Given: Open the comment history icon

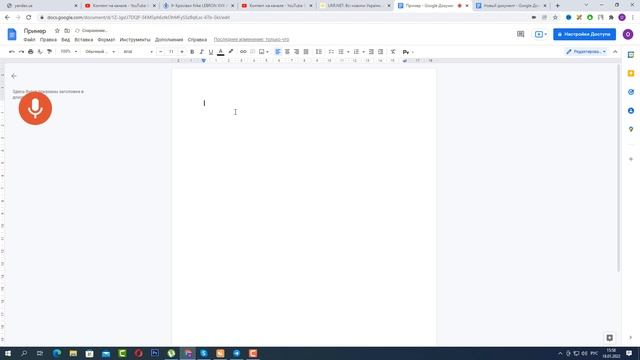Looking at the screenshot, I should pyautogui.click(x=520, y=34).
